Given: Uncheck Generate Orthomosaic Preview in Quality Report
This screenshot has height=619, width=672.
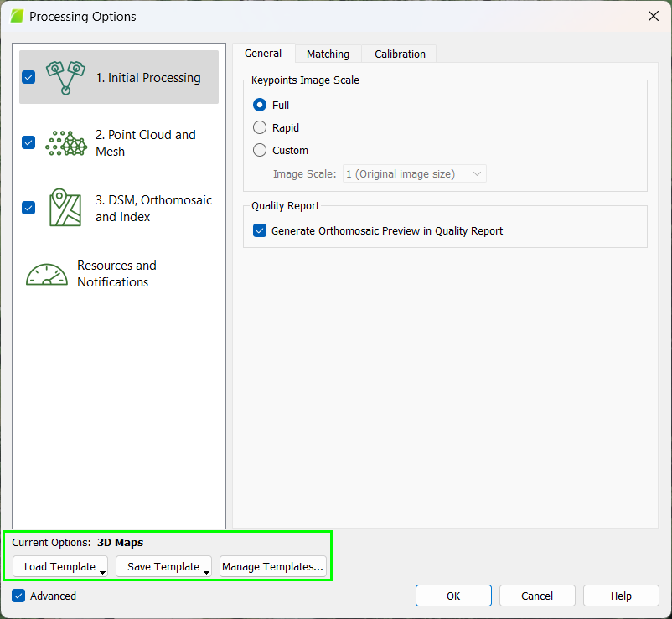Looking at the screenshot, I should click(260, 230).
